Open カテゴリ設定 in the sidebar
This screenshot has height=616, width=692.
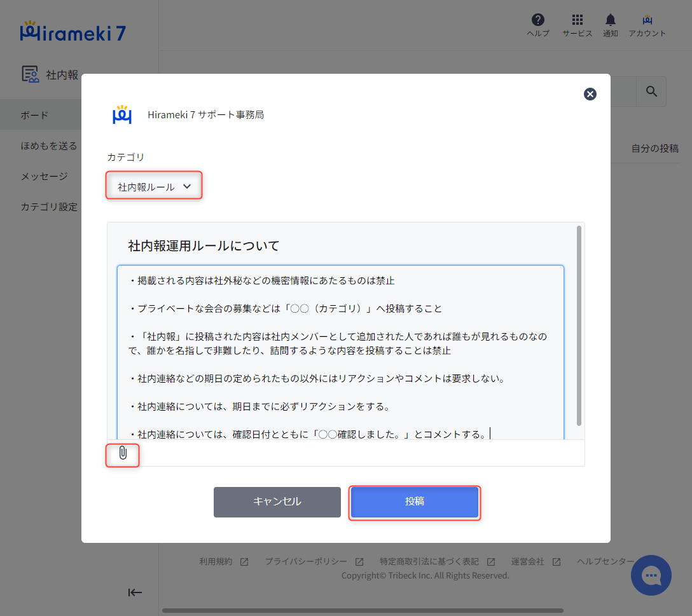coord(49,207)
